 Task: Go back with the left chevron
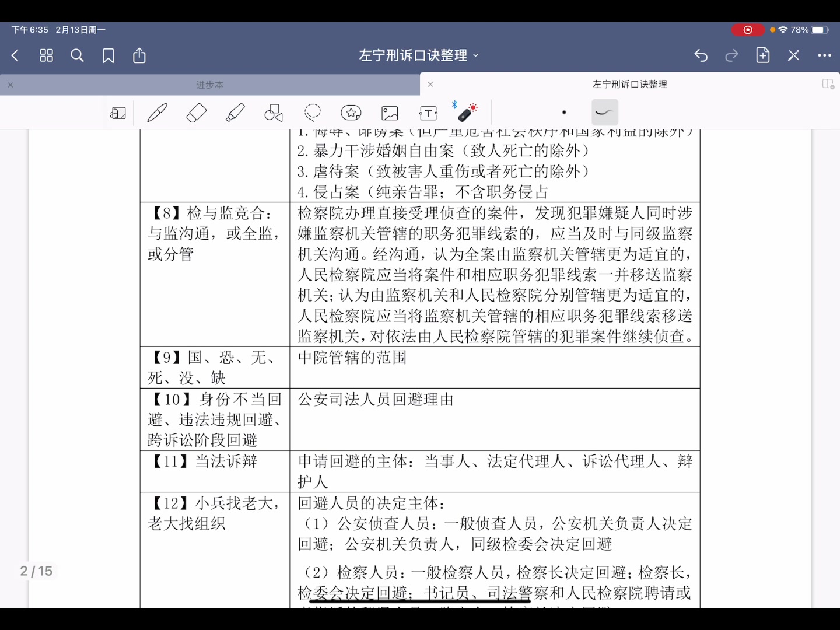click(x=15, y=55)
